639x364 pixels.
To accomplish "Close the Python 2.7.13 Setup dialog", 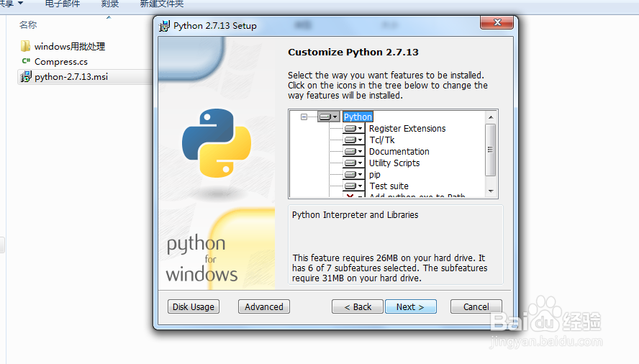I will pos(497,22).
